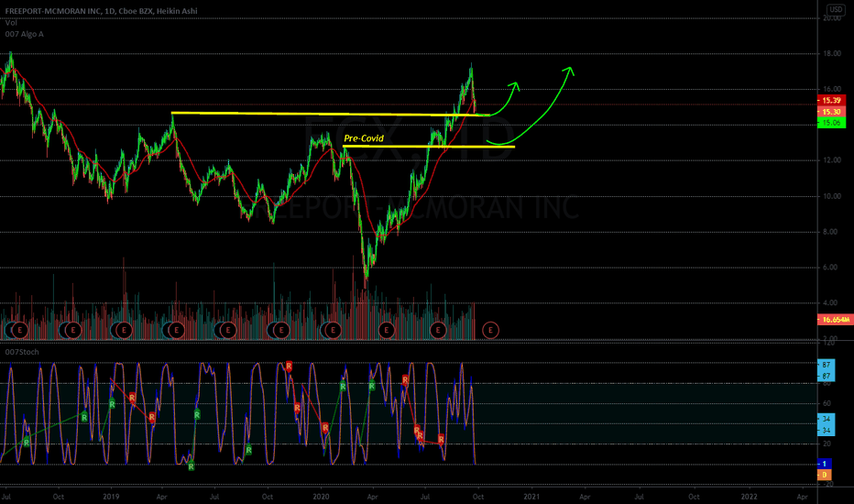The image size is (854, 504).
Task: Click the 2019 label on time axis
Action: point(111,497)
